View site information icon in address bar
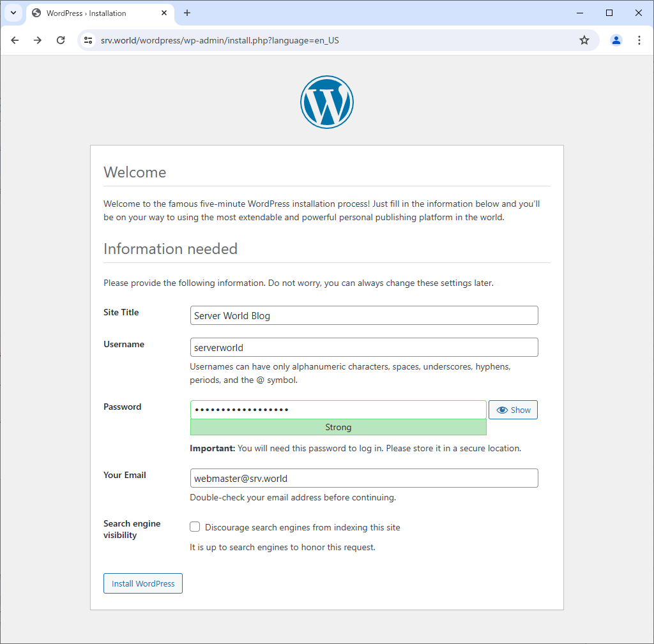The image size is (654, 644). 88,40
